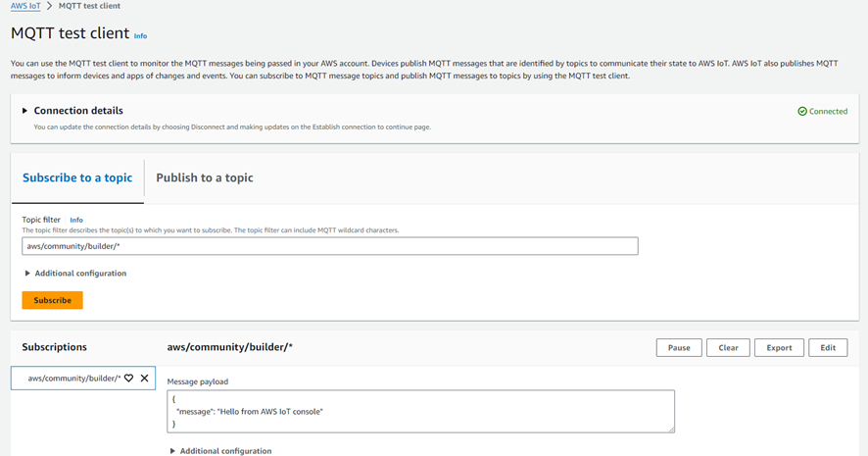Switch to the Subscribe to a topic tab
The image size is (868, 456).
pos(77,177)
